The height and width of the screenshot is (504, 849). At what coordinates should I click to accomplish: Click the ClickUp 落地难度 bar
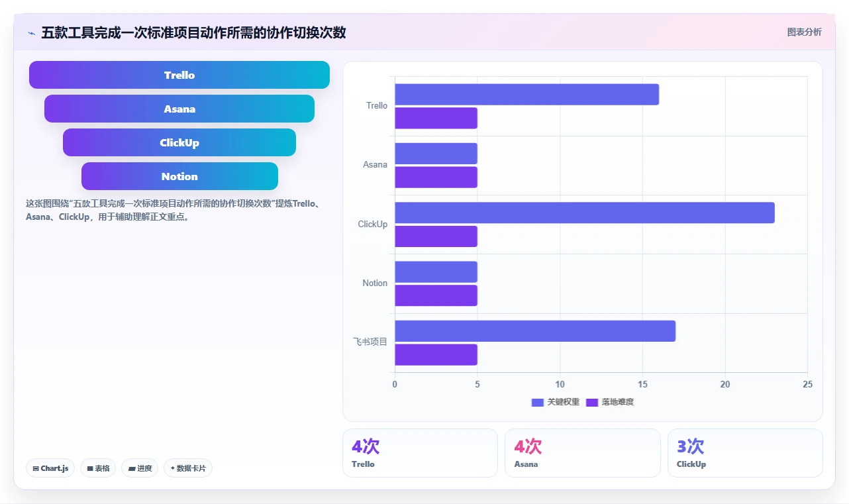(436, 236)
